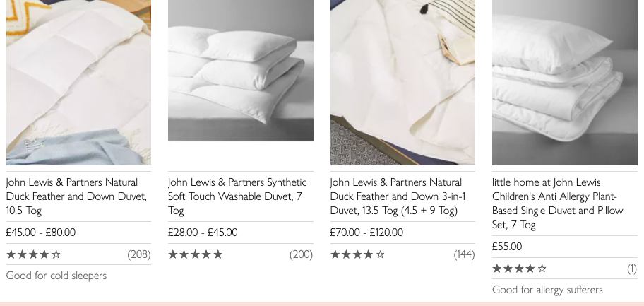The width and height of the screenshot is (644, 306).
Task: Click the (200) reviews count
Action: [x=301, y=254]
